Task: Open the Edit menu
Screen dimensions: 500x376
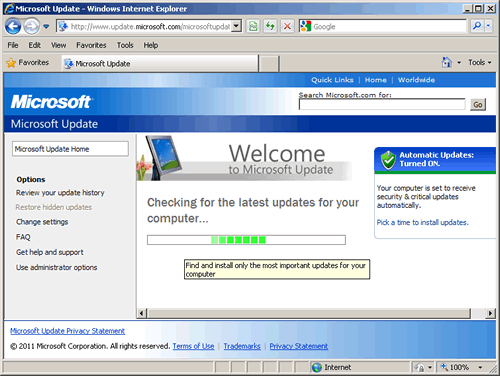Action: click(x=34, y=45)
